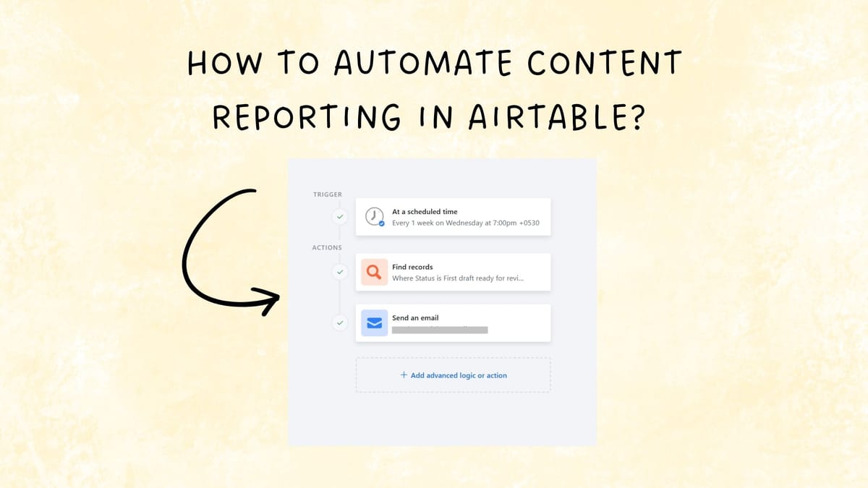Click the redacted email recipient field
The height and width of the screenshot is (488, 868).
coord(440,329)
